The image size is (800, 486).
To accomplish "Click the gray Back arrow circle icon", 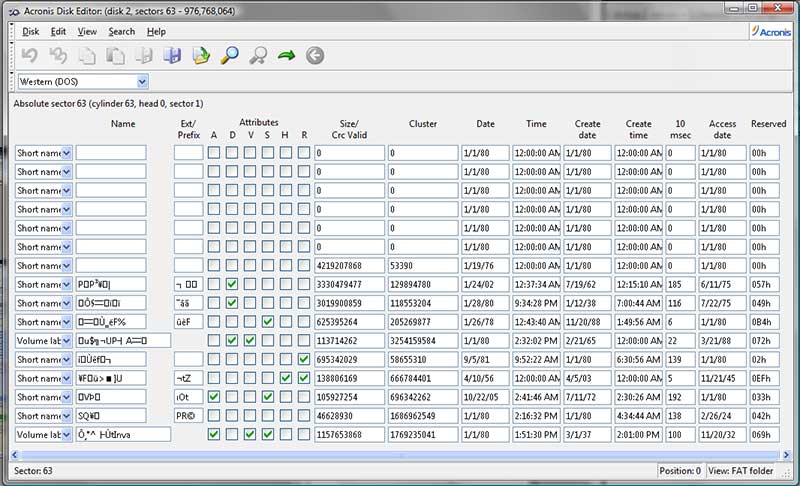I will 315,55.
